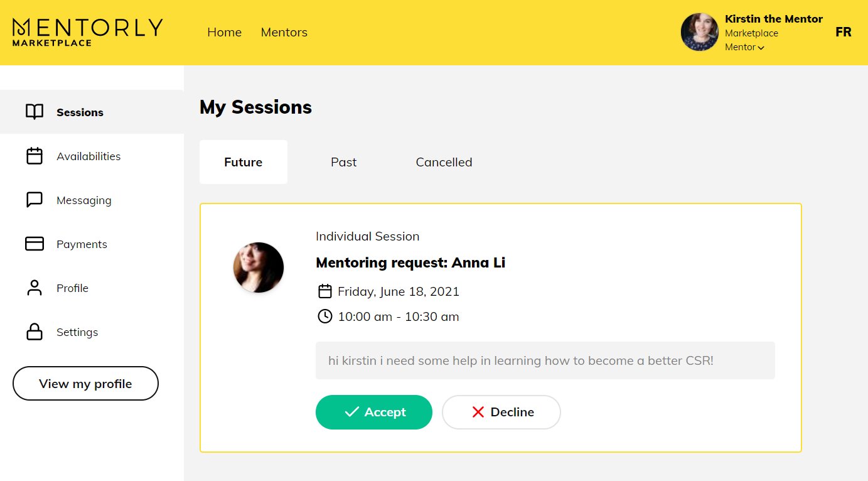The image size is (868, 481).
Task: Click Anna Li's profile photo thumbnail
Action: tap(259, 268)
